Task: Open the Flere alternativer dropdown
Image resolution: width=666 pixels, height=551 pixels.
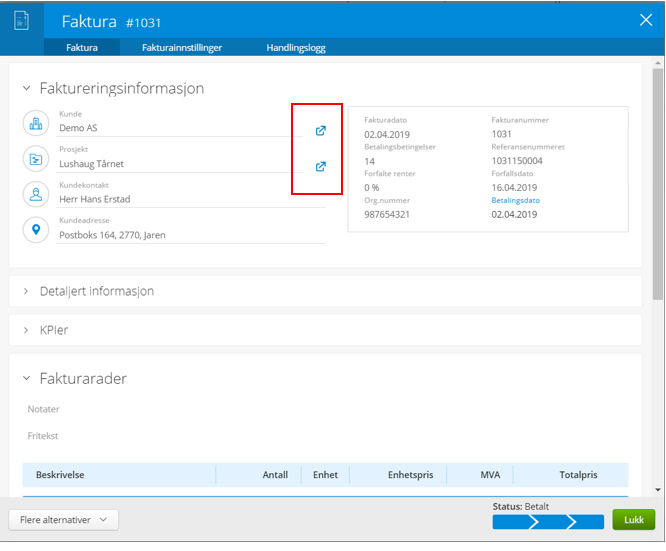Action: [x=63, y=520]
